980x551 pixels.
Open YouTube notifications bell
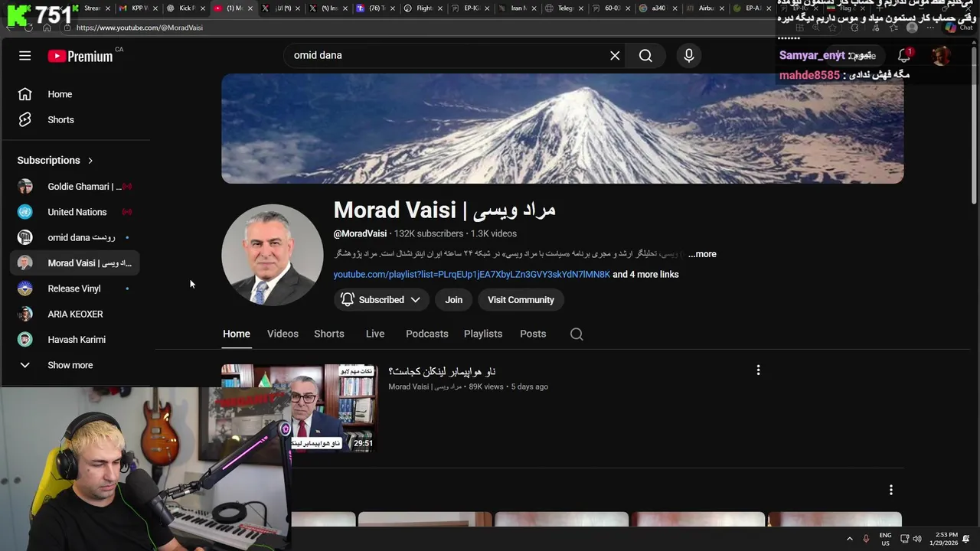pyautogui.click(x=904, y=55)
